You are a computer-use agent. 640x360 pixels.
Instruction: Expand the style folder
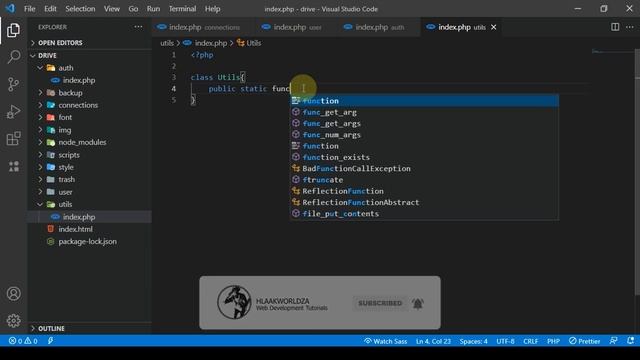[66, 167]
